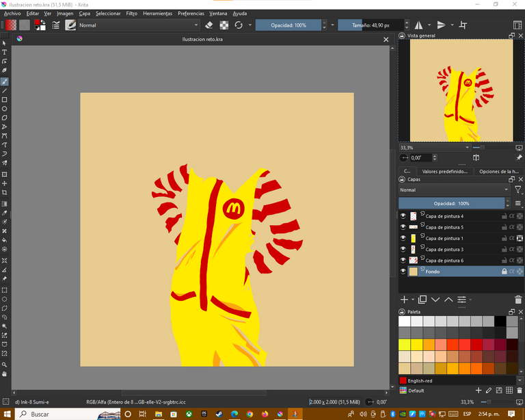Toggle preserve alpha in toolbar

pos(224,25)
